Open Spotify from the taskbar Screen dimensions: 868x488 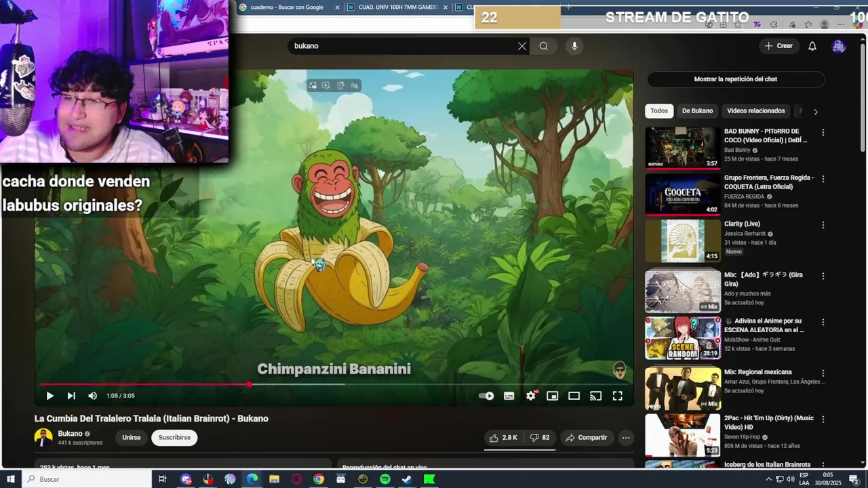pos(385,479)
